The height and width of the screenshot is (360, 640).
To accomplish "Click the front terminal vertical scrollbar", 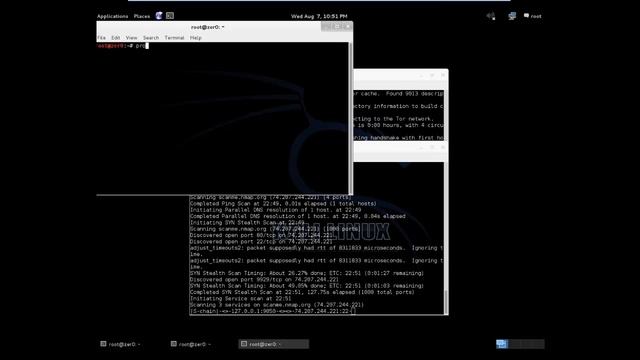I will pyautogui.click(x=350, y=118).
